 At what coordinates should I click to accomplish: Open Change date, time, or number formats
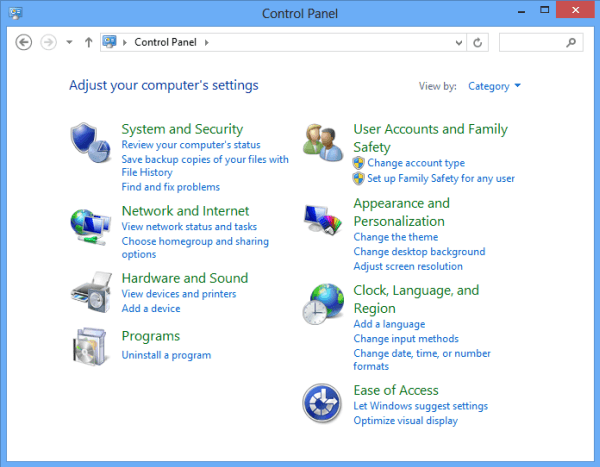422,359
